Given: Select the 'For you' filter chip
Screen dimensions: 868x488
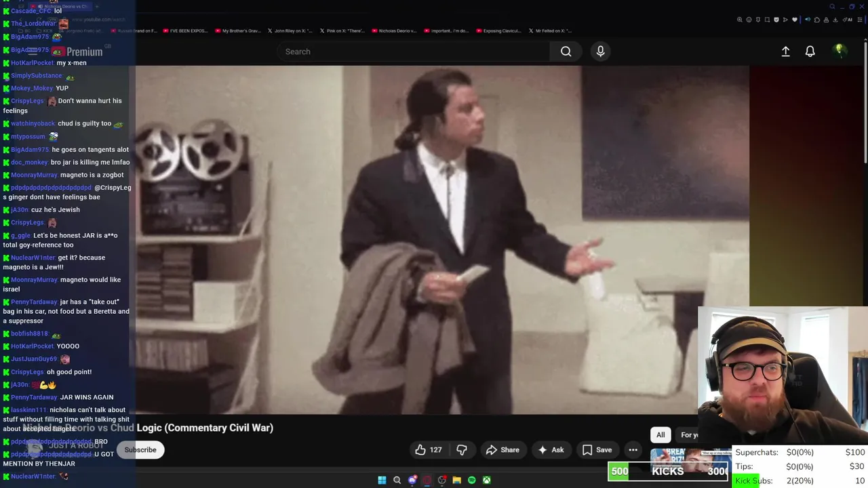Looking at the screenshot, I should (689, 435).
